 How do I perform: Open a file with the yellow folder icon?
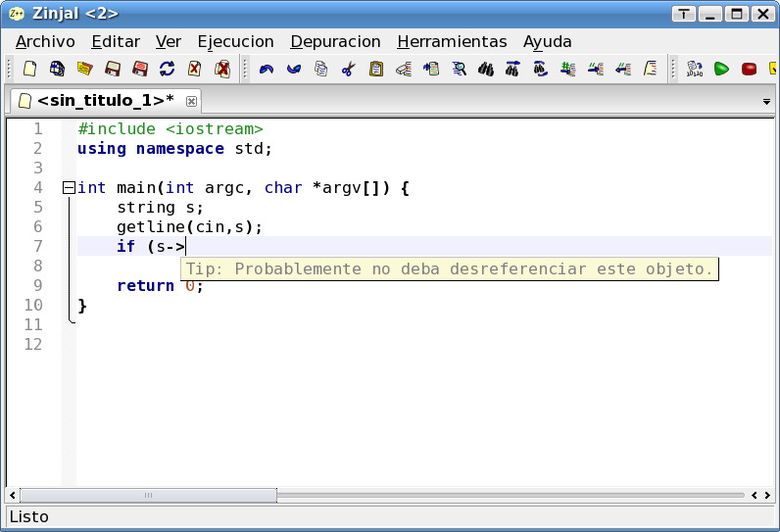[x=84, y=69]
